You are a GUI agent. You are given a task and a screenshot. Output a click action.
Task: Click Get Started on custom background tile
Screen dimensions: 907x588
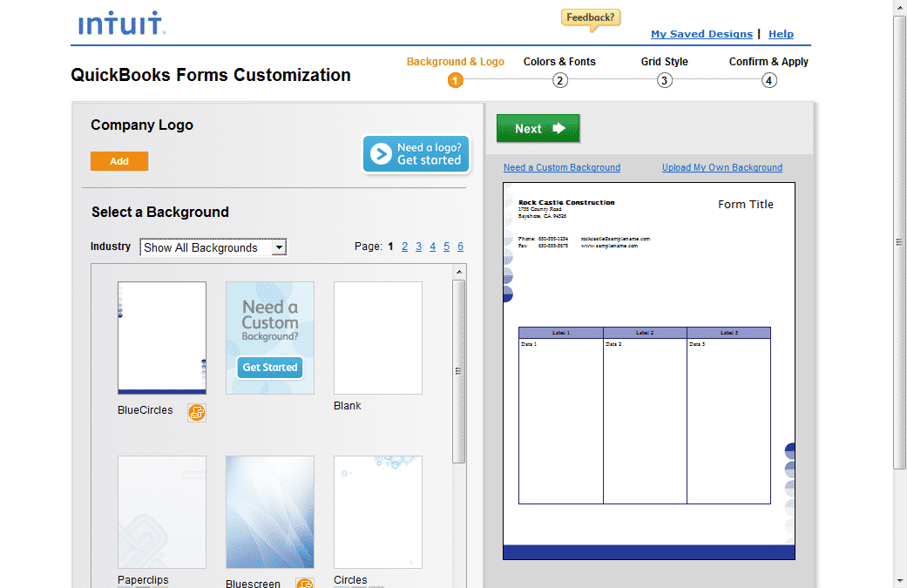point(269,367)
